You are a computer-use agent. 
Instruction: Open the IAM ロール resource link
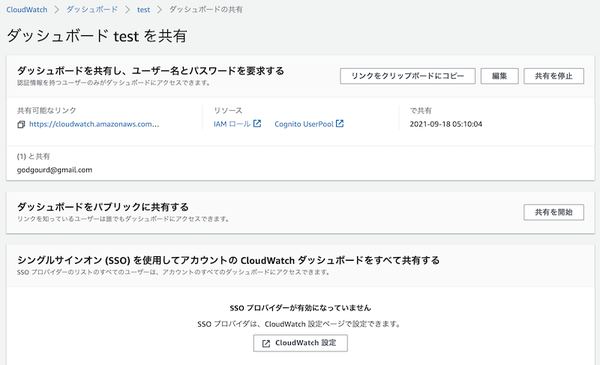232,124
